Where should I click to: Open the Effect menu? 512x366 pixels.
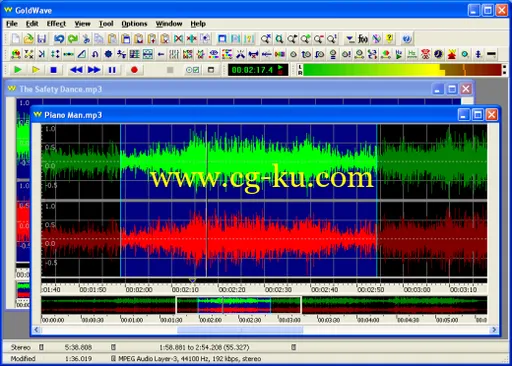click(x=56, y=24)
